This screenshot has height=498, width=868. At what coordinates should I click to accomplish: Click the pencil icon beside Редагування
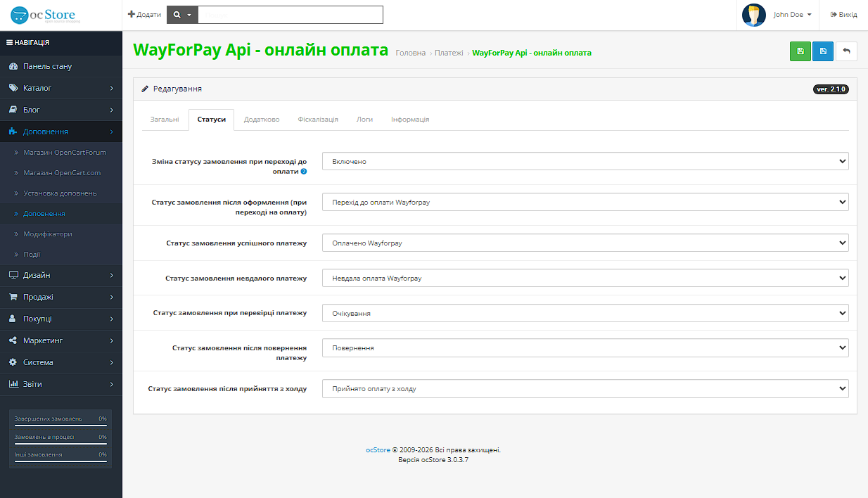coord(145,89)
